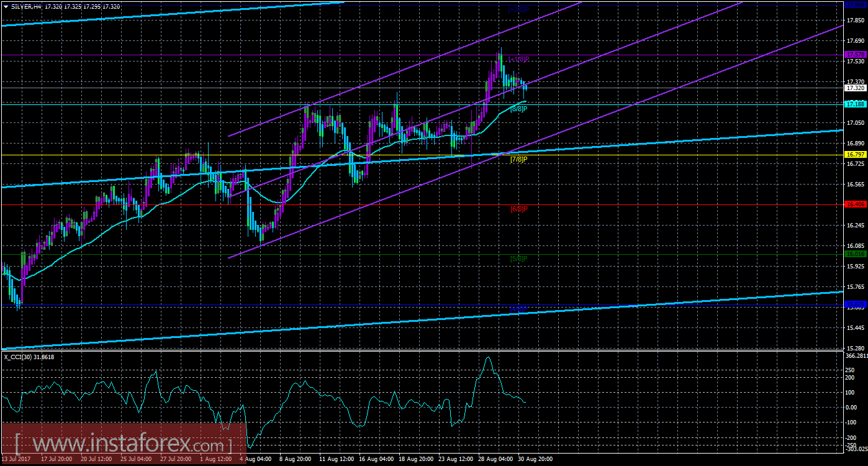The width and height of the screenshot is (868, 466).
Task: Click the blue 15.625 price tag
Action: pos(855,304)
